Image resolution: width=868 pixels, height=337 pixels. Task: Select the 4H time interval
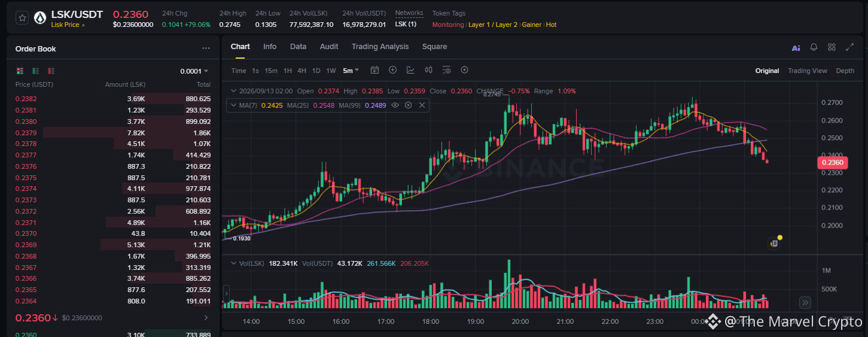pos(301,71)
